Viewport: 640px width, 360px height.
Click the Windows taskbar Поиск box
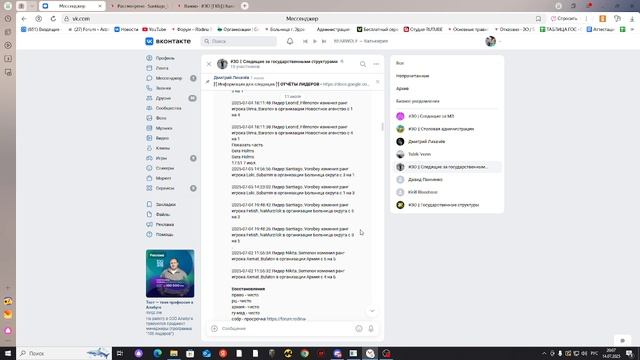click(x=63, y=353)
